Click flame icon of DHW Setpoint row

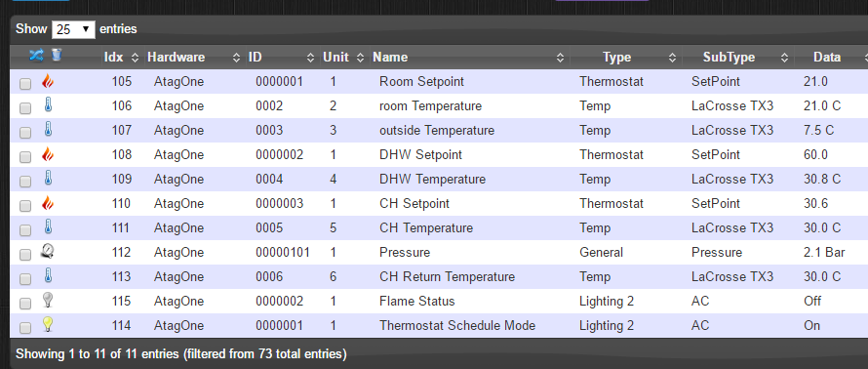pyautogui.click(x=48, y=154)
